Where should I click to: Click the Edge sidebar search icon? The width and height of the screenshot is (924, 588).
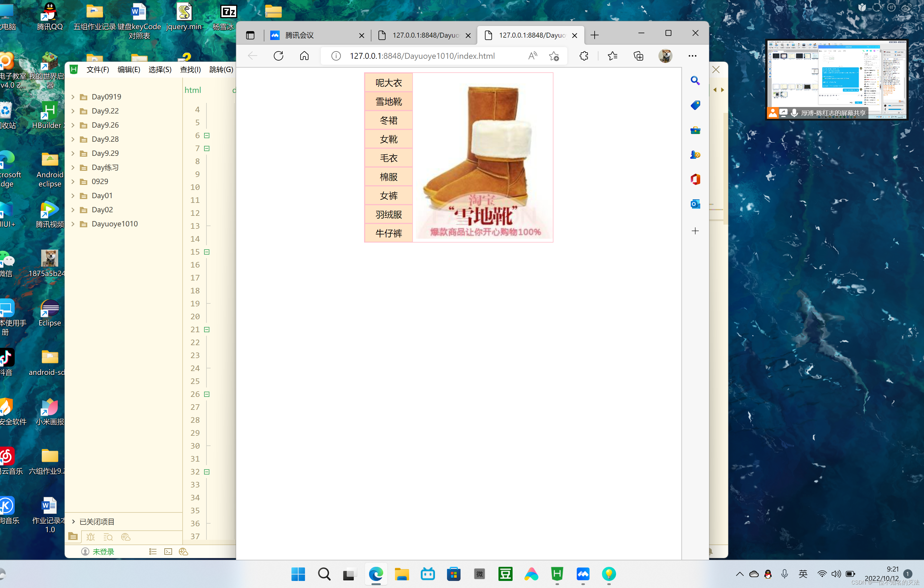(x=695, y=81)
